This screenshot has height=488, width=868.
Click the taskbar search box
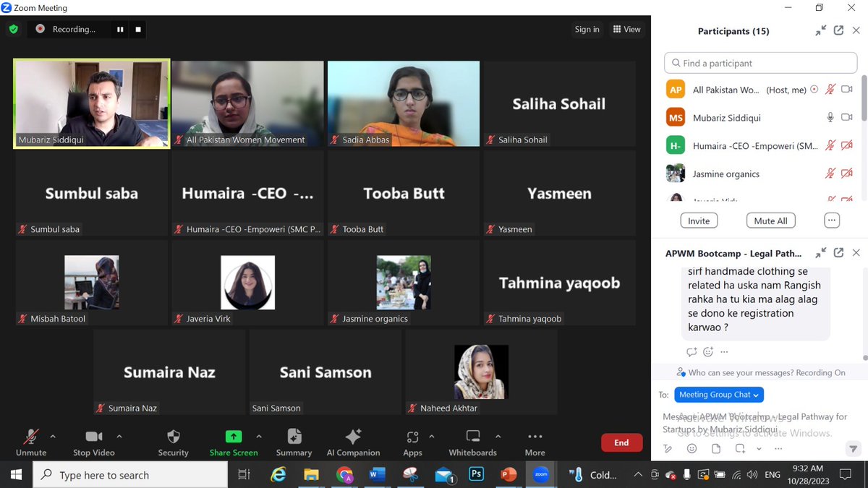130,475
